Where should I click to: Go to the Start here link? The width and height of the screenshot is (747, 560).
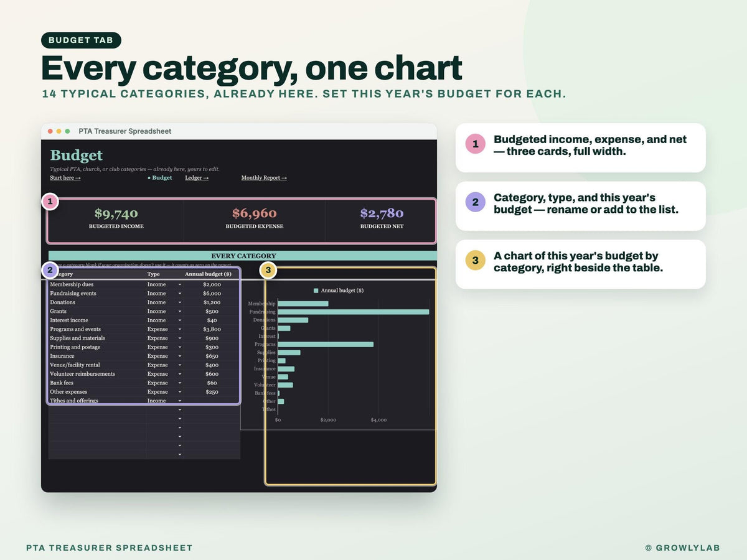click(65, 178)
